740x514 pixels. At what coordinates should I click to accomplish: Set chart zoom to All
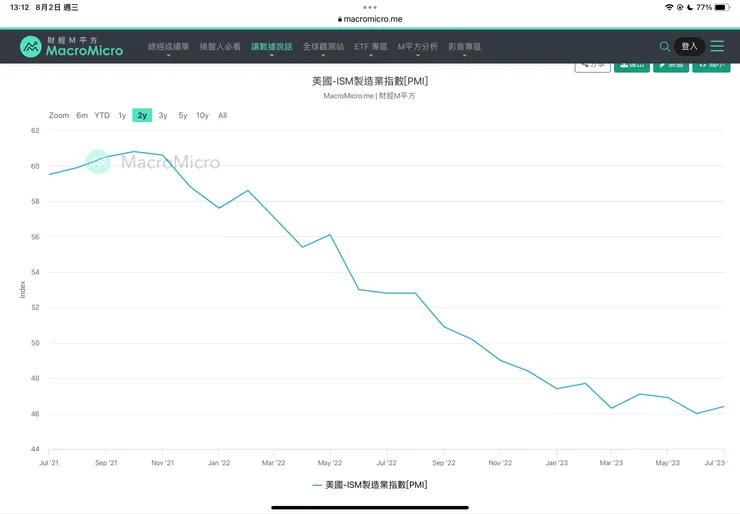coord(223,115)
